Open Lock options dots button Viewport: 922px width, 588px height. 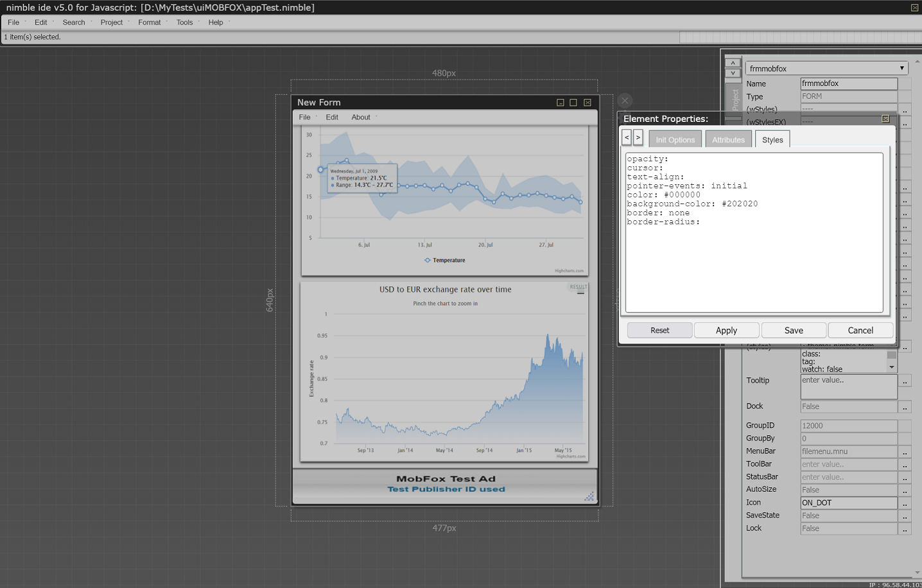(x=905, y=529)
